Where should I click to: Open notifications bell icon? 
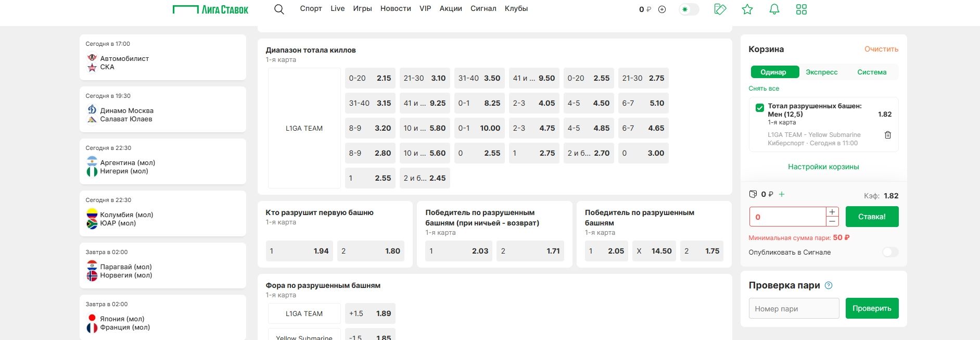click(774, 9)
